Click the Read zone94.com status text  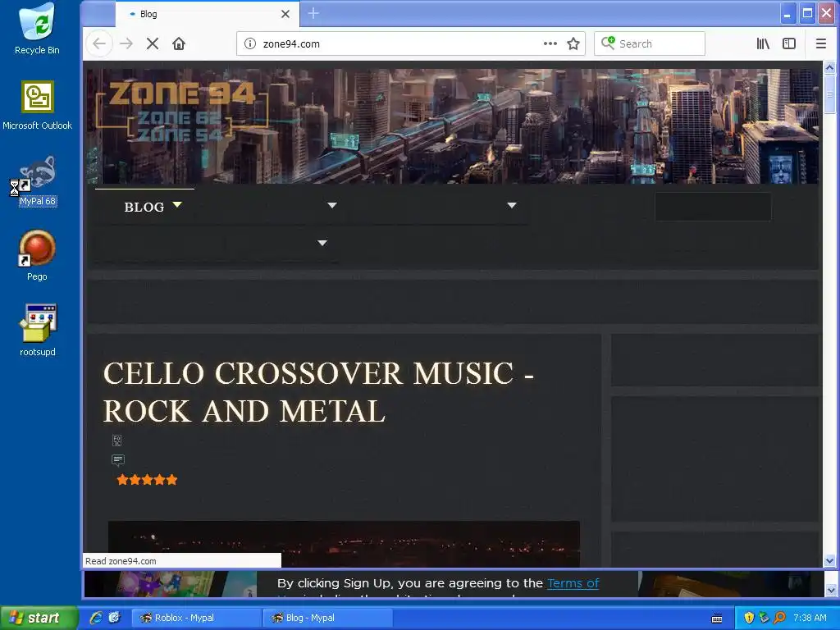[x=121, y=561]
